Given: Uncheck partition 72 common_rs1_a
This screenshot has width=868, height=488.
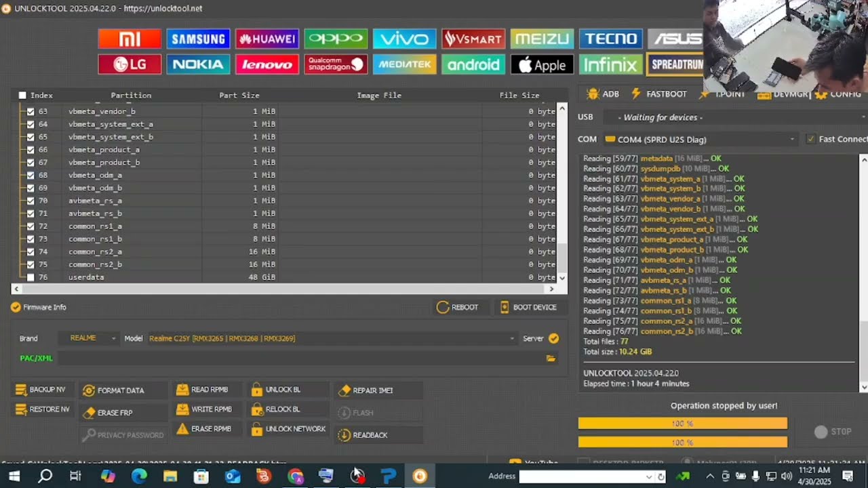Looking at the screenshot, I should pos(31,226).
